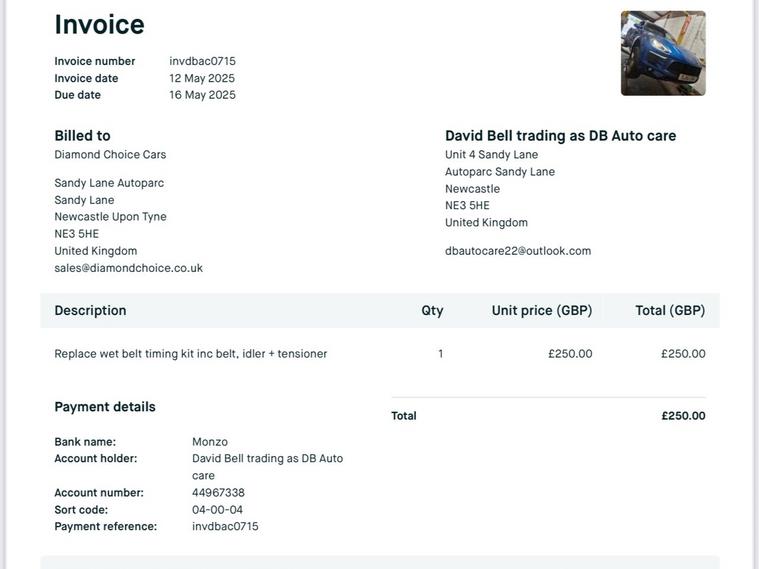Viewport: 759px width, 569px height.
Task: Click the David Bell trading as DB Auto care heading
Action: coord(561,136)
